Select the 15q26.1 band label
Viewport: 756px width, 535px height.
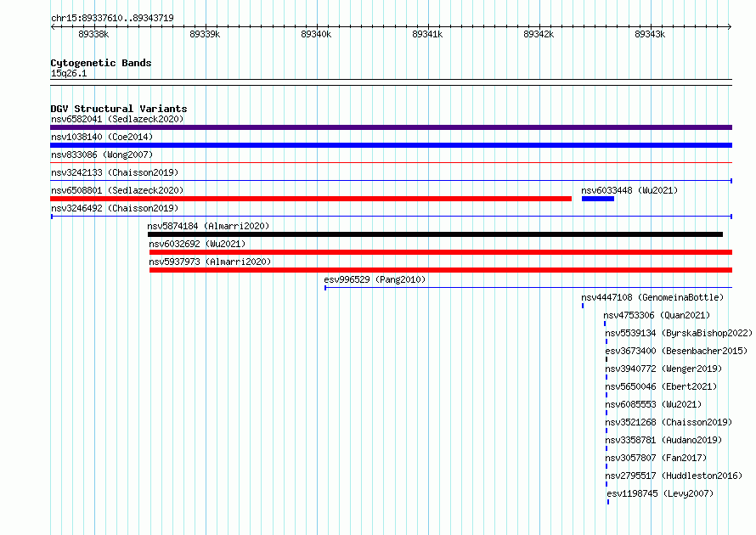tap(69, 73)
